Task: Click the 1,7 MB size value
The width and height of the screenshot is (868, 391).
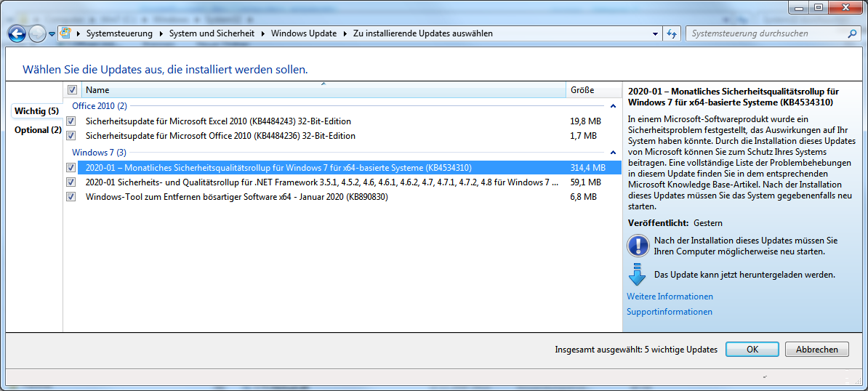Action: coord(584,135)
